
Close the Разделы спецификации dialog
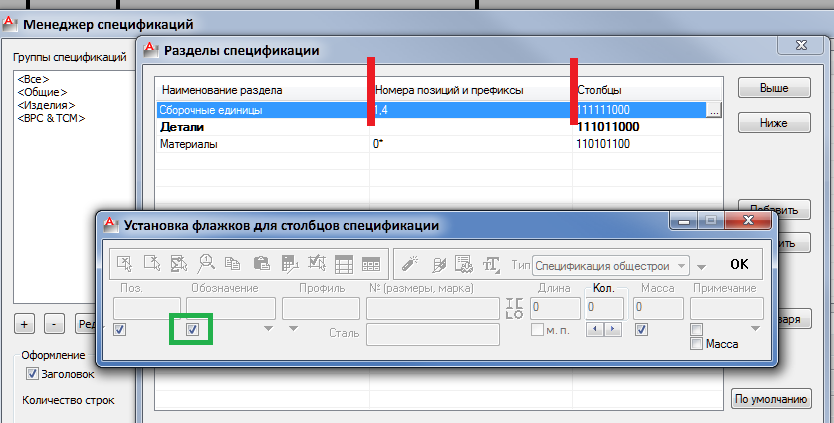800,46
